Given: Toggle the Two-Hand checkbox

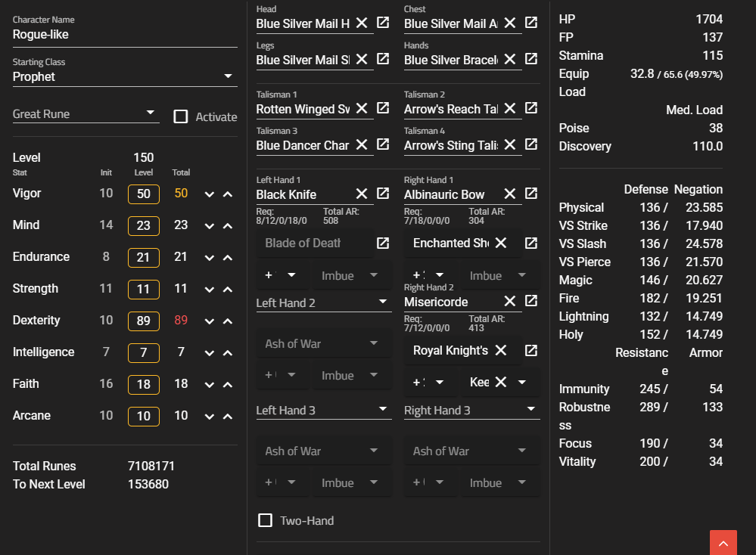Looking at the screenshot, I should click(x=266, y=520).
